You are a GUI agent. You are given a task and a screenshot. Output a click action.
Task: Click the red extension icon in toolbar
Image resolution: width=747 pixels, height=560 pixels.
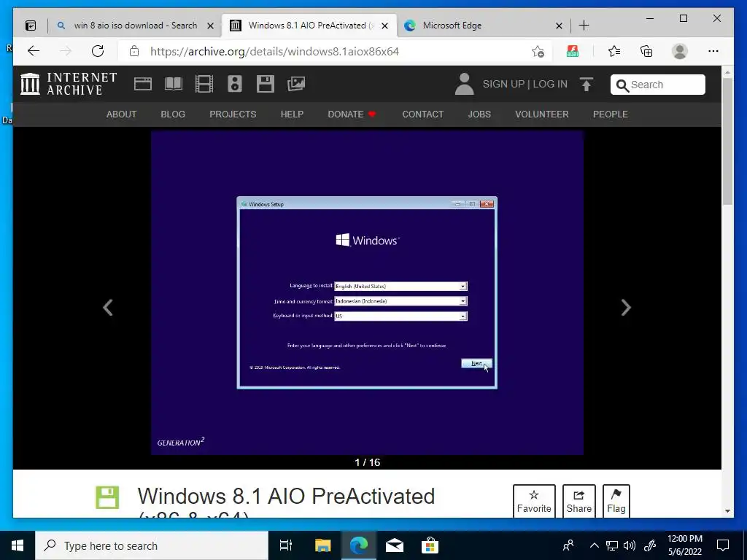573,51
